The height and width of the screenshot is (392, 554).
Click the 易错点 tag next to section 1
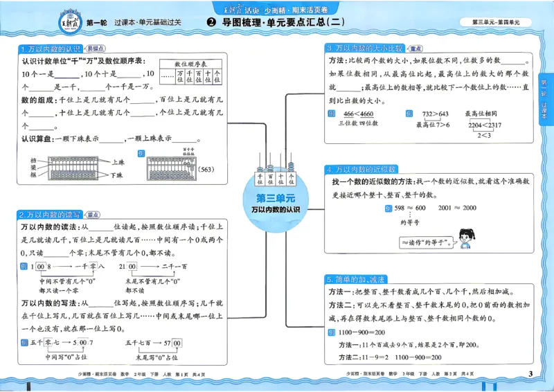96,48
